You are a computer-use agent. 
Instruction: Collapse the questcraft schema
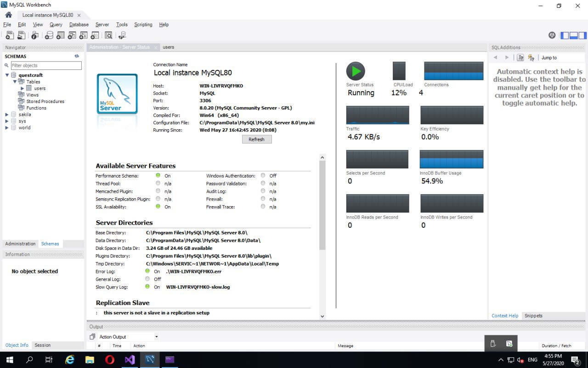pos(7,75)
